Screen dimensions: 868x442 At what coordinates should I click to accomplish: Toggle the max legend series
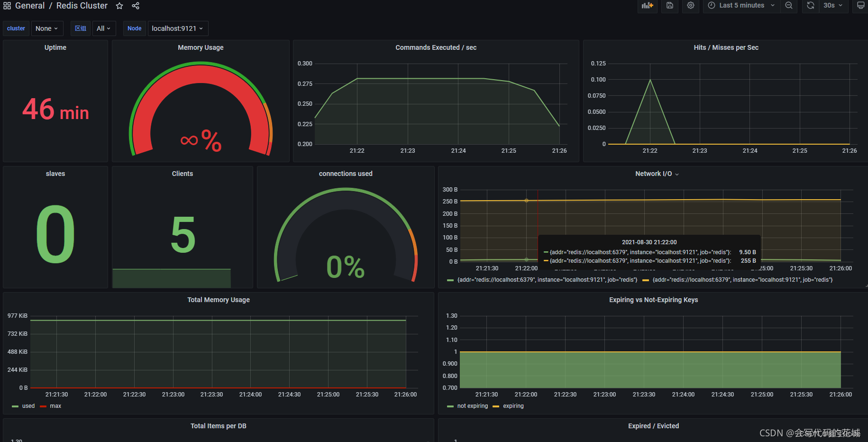click(55, 406)
